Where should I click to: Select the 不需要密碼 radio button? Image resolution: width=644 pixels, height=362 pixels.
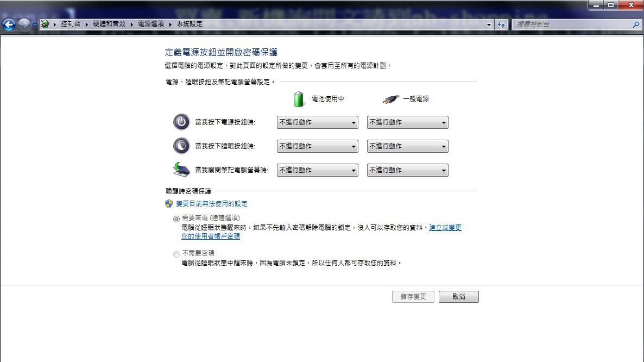coord(176,254)
